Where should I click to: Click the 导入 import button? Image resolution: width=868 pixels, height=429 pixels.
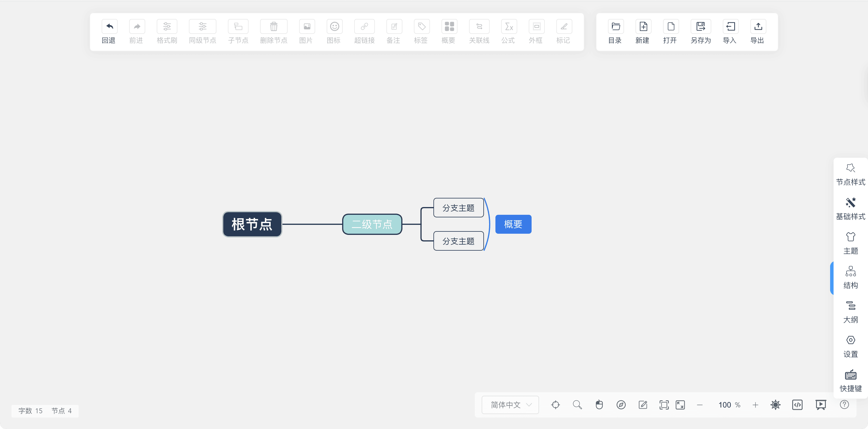730,27
